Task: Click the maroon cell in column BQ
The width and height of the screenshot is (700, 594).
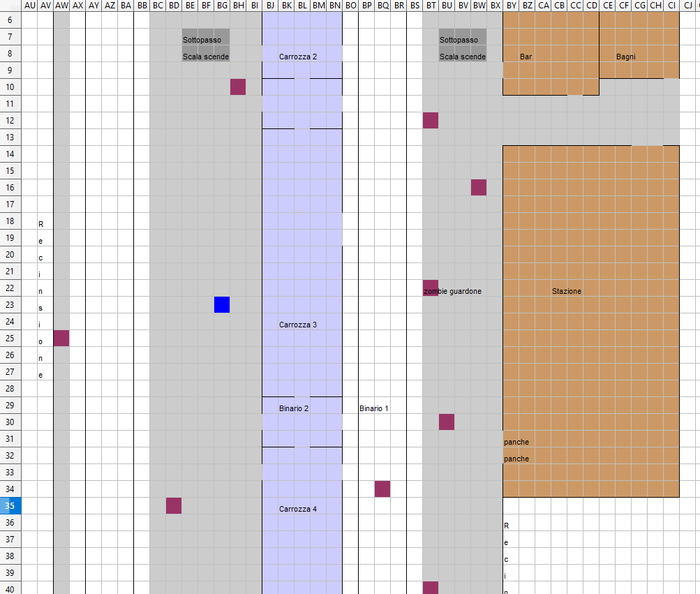Action: [x=382, y=489]
